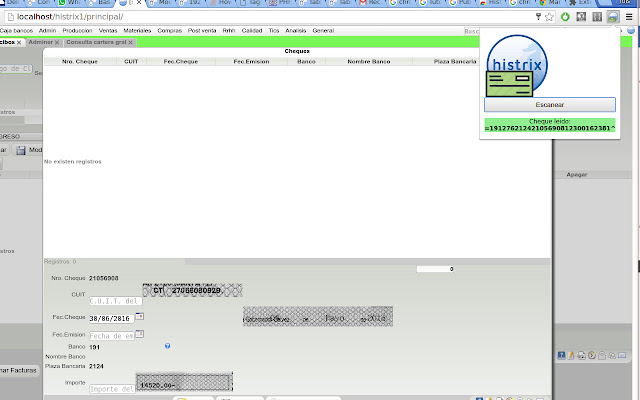Open the calendar picker for Fec.Emision
The height and width of the screenshot is (400, 640).
click(x=140, y=334)
